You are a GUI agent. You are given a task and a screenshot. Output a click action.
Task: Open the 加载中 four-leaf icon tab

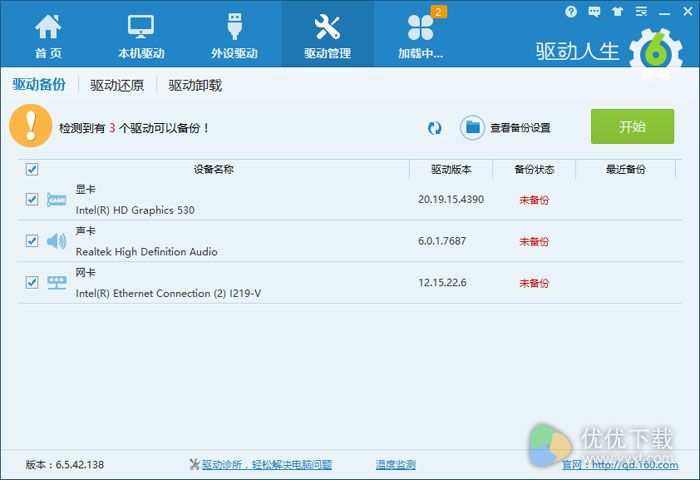420,28
